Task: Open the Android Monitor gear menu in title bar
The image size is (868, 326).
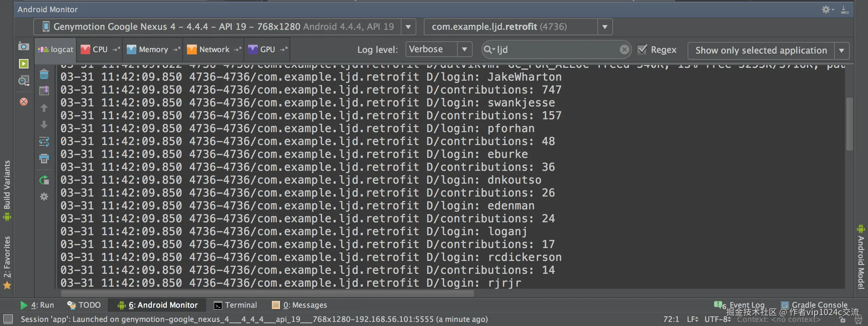Action: 828,9
